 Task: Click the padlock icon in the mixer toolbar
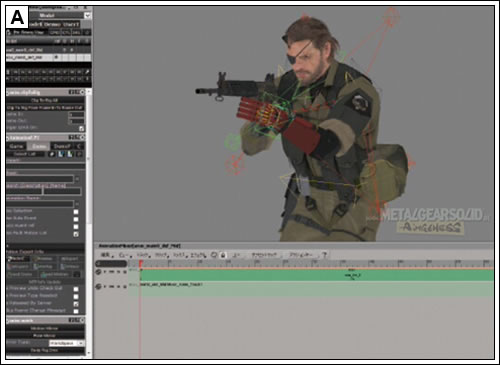(x=223, y=255)
